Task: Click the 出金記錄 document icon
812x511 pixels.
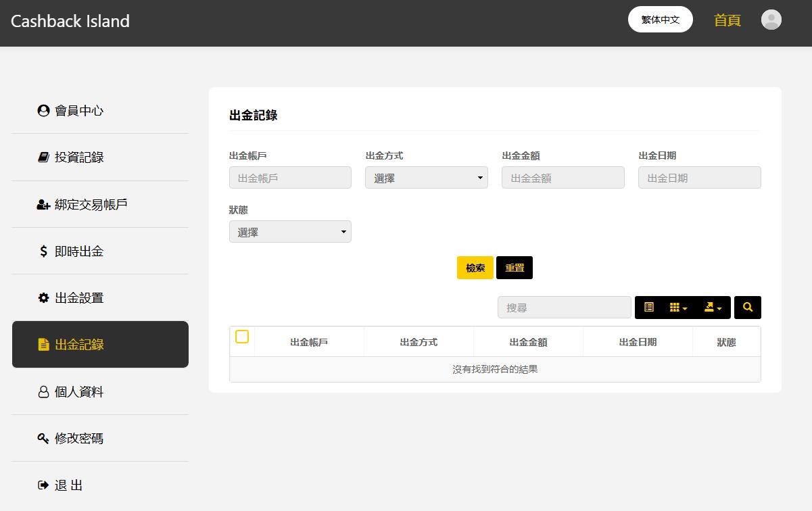Action: pyautogui.click(x=43, y=345)
